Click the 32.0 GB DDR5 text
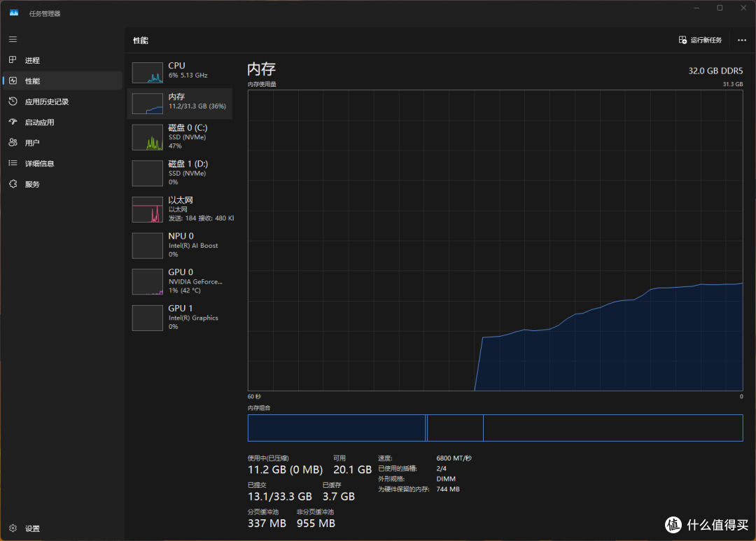 coord(715,71)
